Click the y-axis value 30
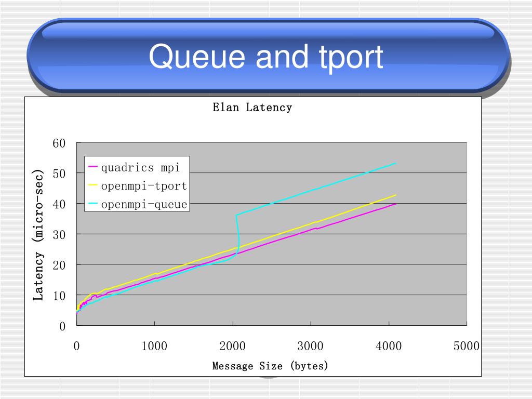Screen dimensions: 532x399 tap(59, 235)
